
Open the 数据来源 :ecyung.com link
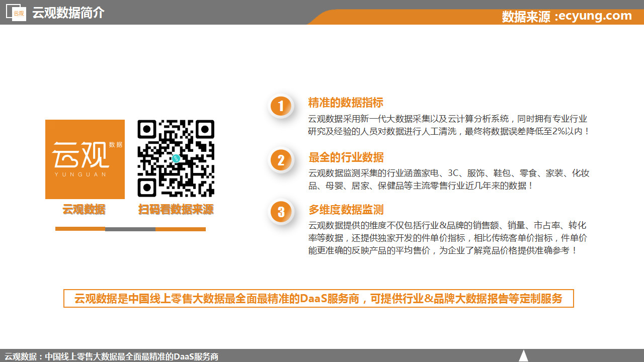click(567, 16)
